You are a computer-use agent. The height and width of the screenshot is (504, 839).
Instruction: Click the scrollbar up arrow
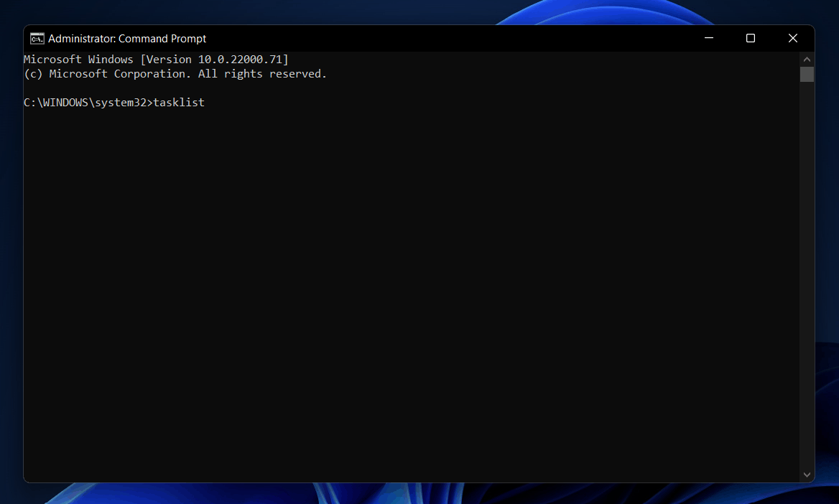click(807, 59)
